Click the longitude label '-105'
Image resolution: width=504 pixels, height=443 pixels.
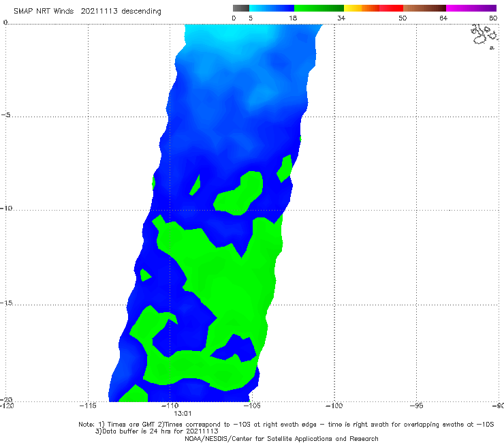click(x=252, y=406)
